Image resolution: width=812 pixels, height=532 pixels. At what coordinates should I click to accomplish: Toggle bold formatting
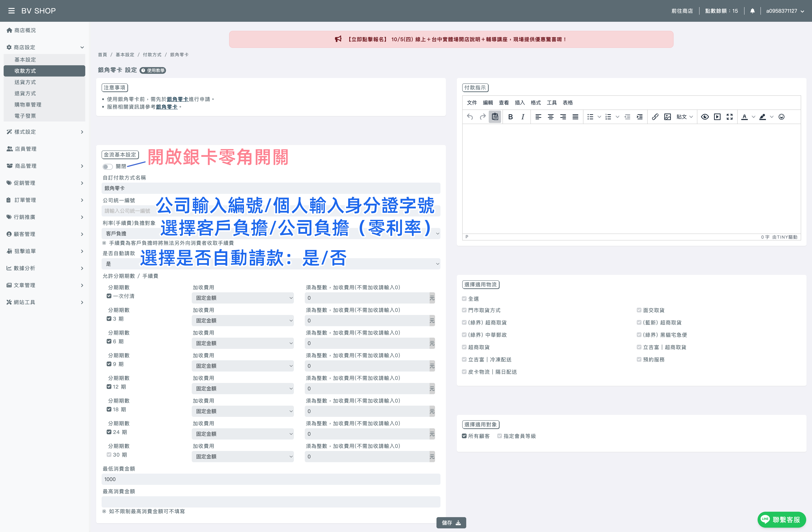point(510,117)
